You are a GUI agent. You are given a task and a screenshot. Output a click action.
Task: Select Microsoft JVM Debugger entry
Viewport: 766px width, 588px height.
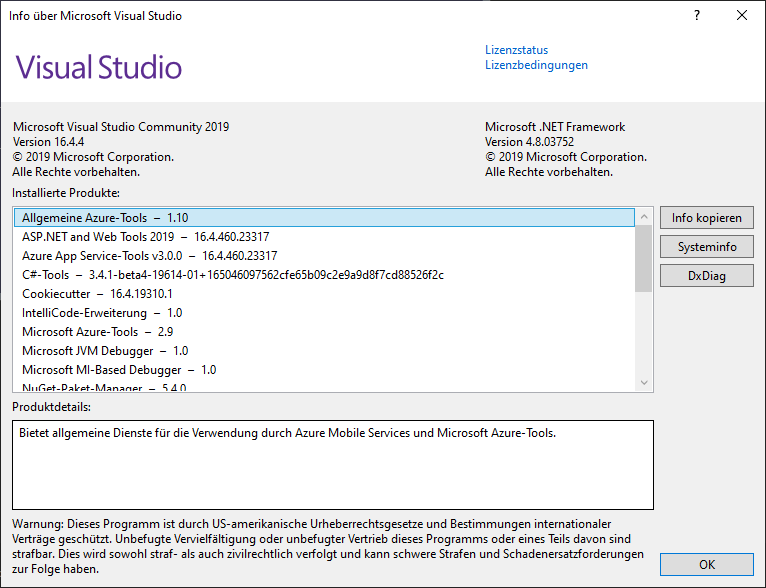324,351
